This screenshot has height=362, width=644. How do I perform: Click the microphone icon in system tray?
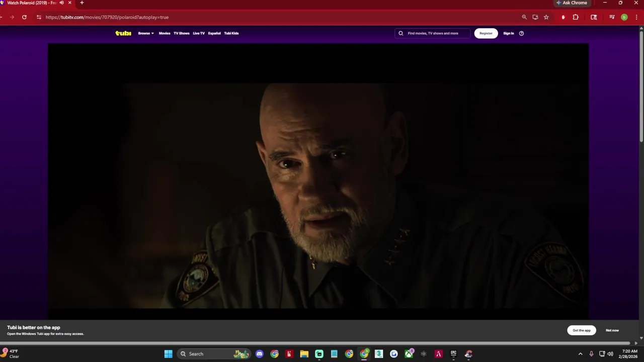point(591,354)
